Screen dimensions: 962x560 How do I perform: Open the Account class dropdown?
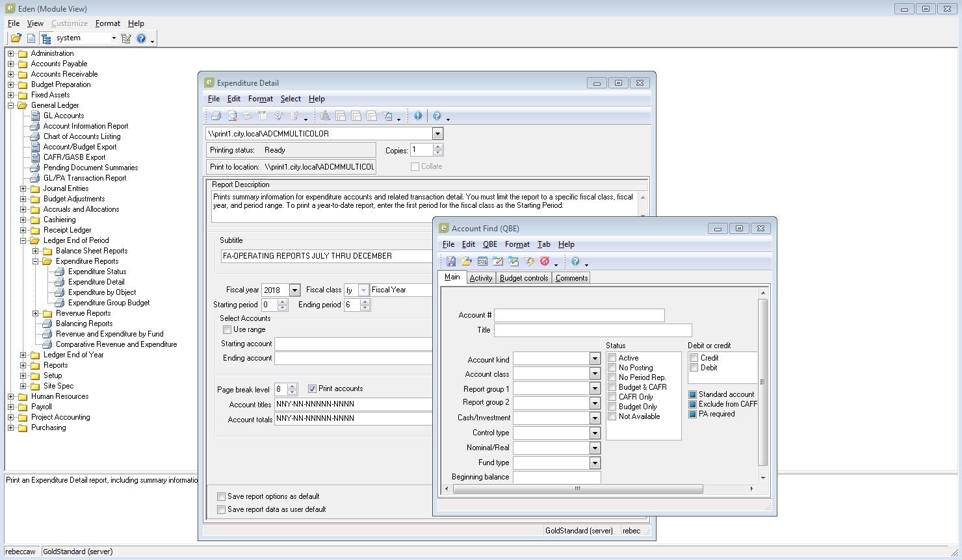point(595,374)
